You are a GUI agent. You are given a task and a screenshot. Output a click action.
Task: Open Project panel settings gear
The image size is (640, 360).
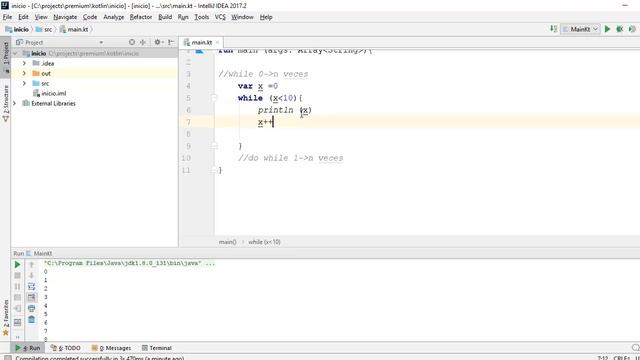point(158,42)
